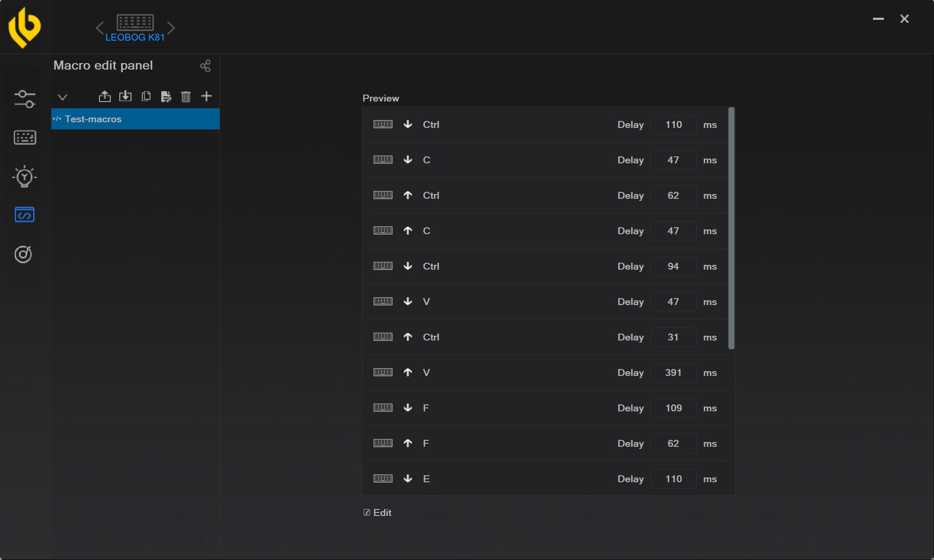
Task: Select the 'F' label in the 109 ms row
Action: click(x=426, y=408)
